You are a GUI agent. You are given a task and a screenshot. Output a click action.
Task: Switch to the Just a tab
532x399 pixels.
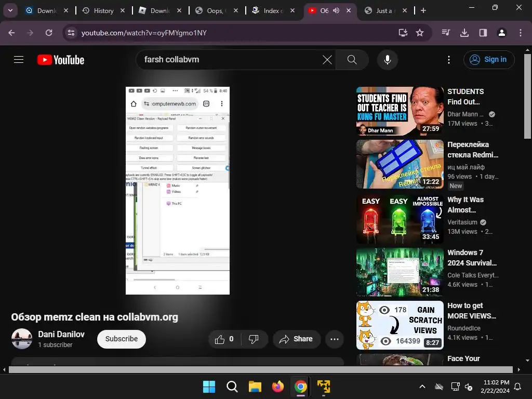click(x=384, y=11)
